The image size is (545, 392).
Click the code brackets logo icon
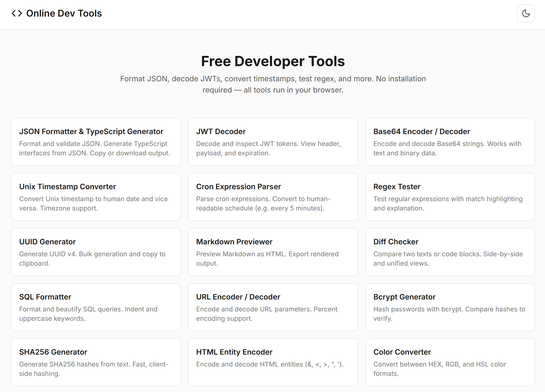(x=17, y=14)
